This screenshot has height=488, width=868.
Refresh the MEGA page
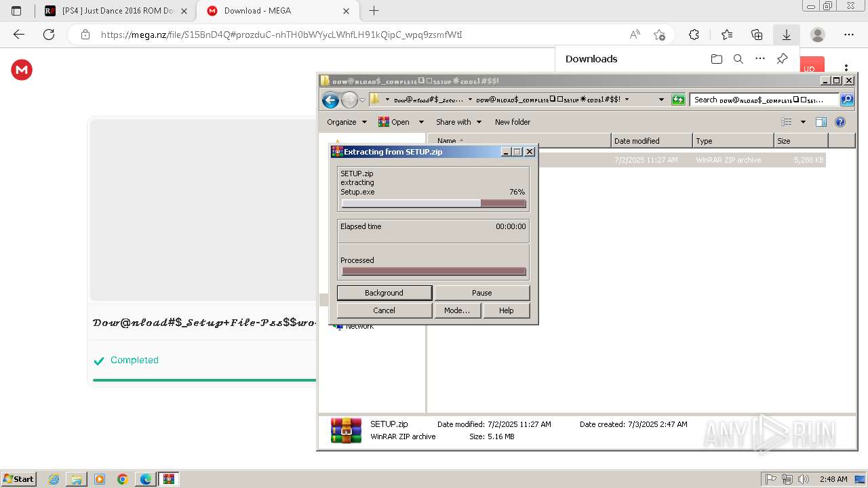click(49, 35)
